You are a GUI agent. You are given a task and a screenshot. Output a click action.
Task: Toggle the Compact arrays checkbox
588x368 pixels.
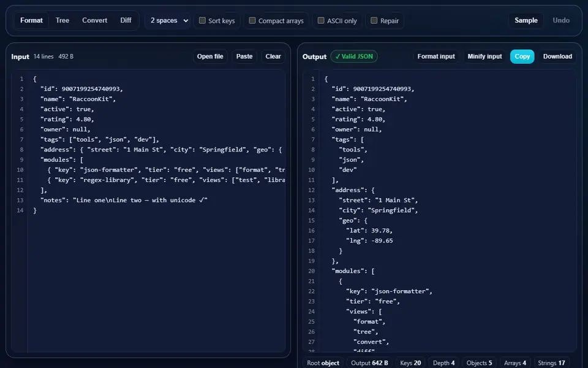coord(252,20)
